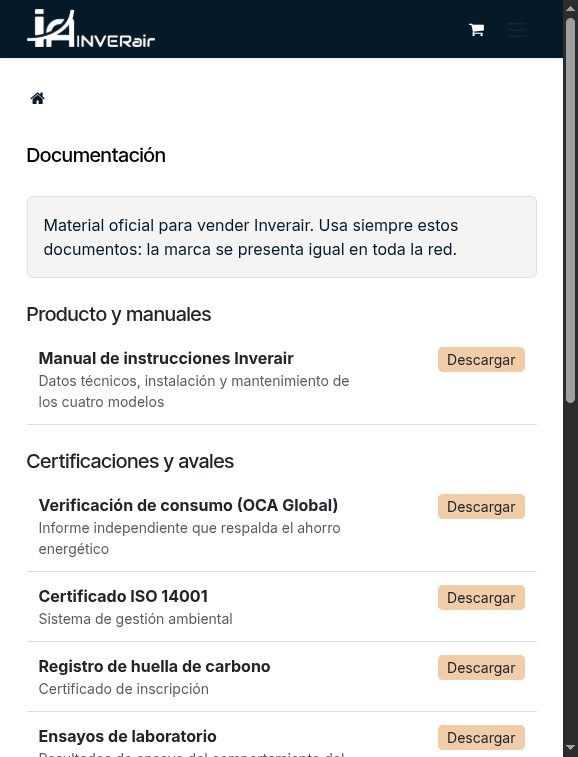Screen dimensions: 578x757
Task: Click 'Manual de instrucciones Inverair' title
Action: (x=166, y=358)
